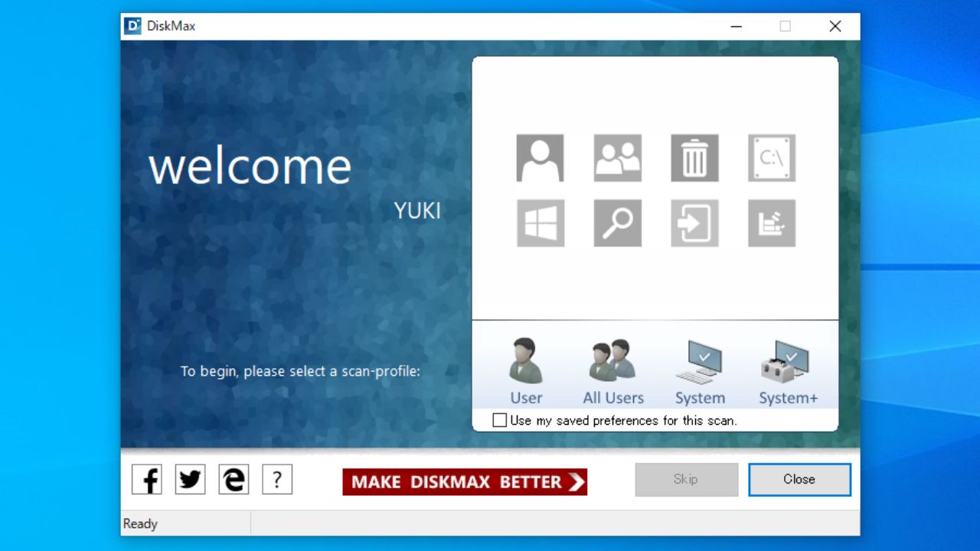The height and width of the screenshot is (551, 980).
Task: Click the YUKI username text
Action: [x=417, y=211]
